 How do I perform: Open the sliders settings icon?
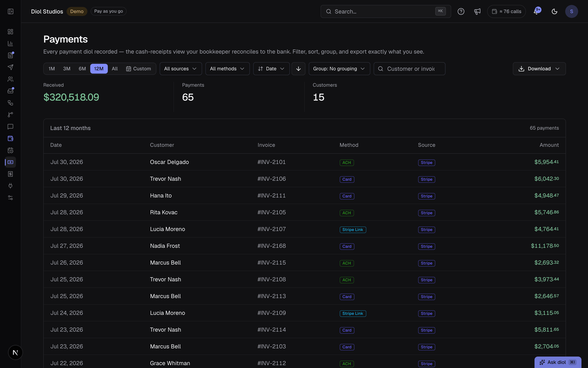coord(10,198)
